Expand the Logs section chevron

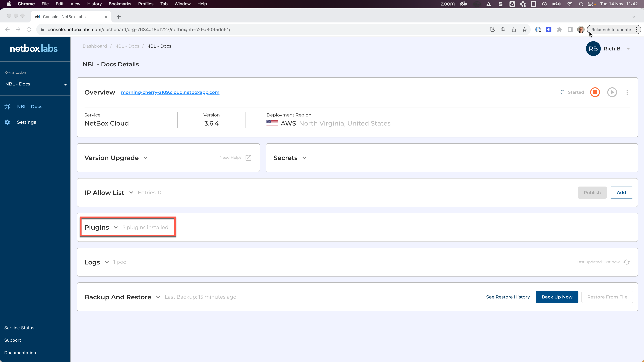tap(107, 262)
